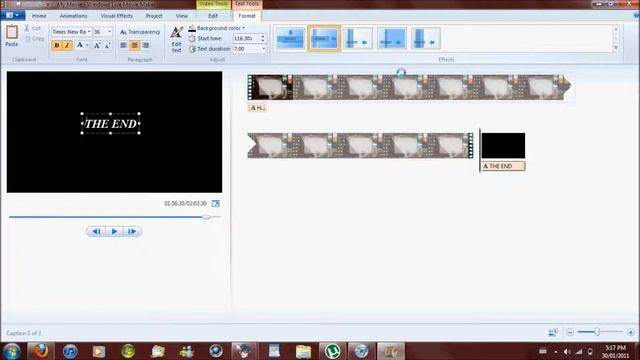This screenshot has width=640, height=360.
Task: Click the Cut scissors icon
Action: (x=27, y=28)
